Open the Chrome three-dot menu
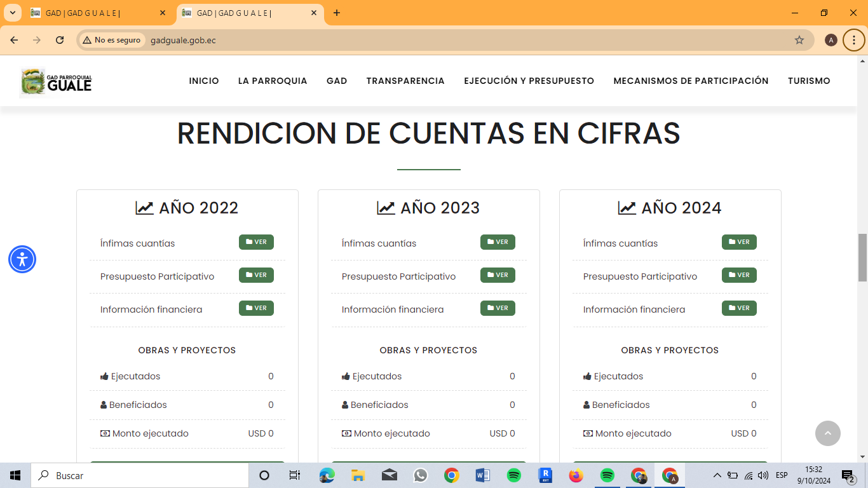 point(853,40)
